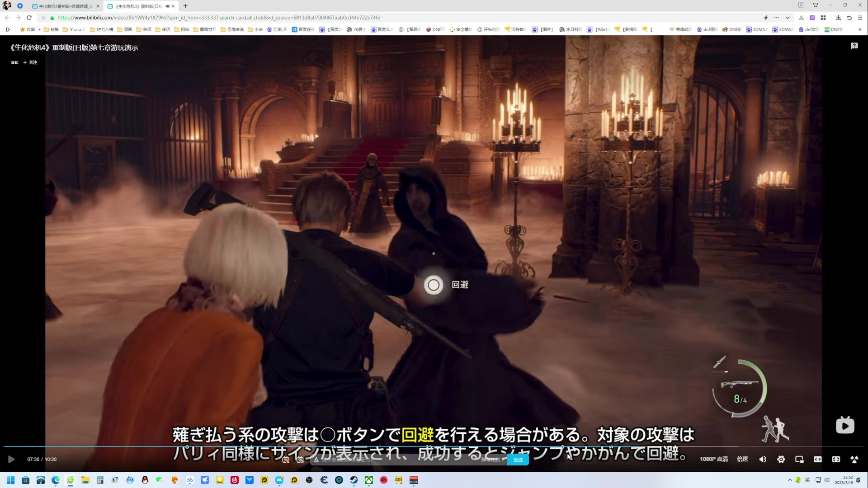Open the Windows Start menu
Image resolution: width=868 pixels, height=488 pixels.
pyautogui.click(x=11, y=480)
